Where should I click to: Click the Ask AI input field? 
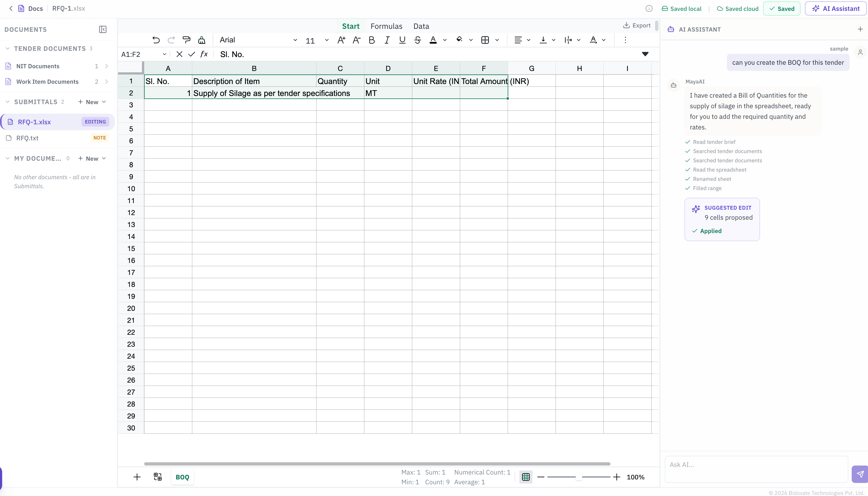(756, 469)
